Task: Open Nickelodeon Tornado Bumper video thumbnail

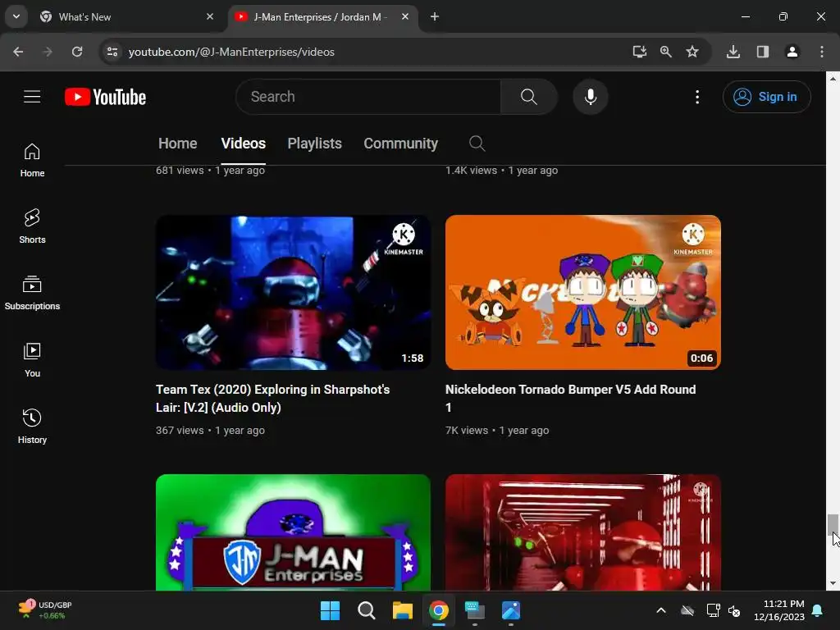Action: [583, 293]
